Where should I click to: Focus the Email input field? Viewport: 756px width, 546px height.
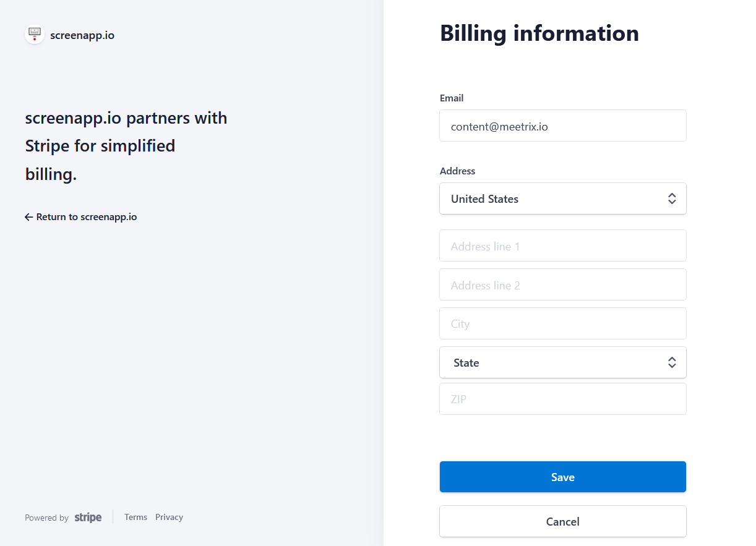coord(562,126)
